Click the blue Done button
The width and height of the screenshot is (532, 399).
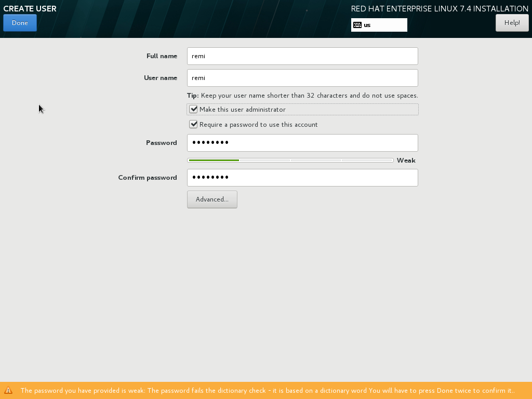click(20, 23)
